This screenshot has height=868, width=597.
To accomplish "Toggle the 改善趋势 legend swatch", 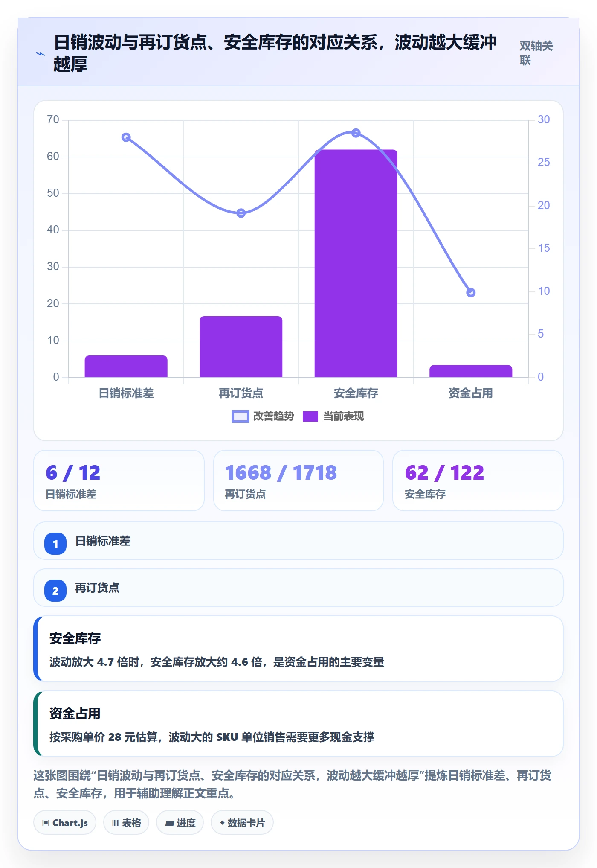I will pos(240,417).
